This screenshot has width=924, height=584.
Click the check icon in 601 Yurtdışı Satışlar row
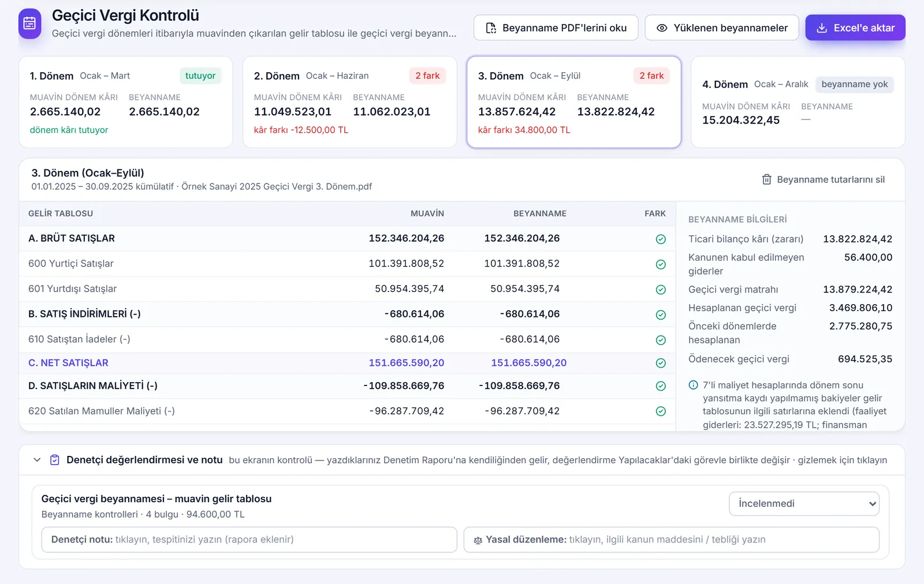point(661,290)
